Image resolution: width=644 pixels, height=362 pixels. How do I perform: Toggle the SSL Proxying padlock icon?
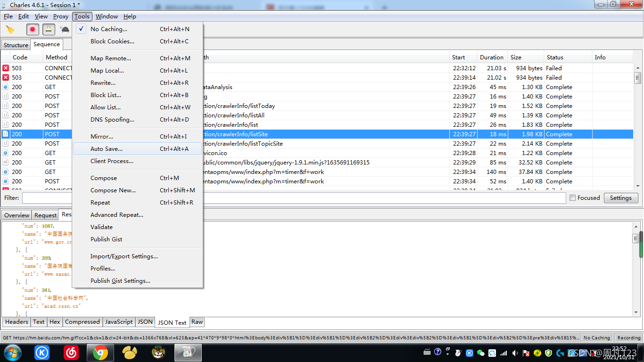pos(48,29)
